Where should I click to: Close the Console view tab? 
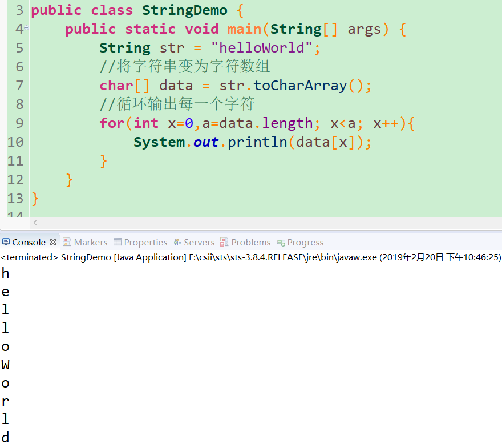53,242
